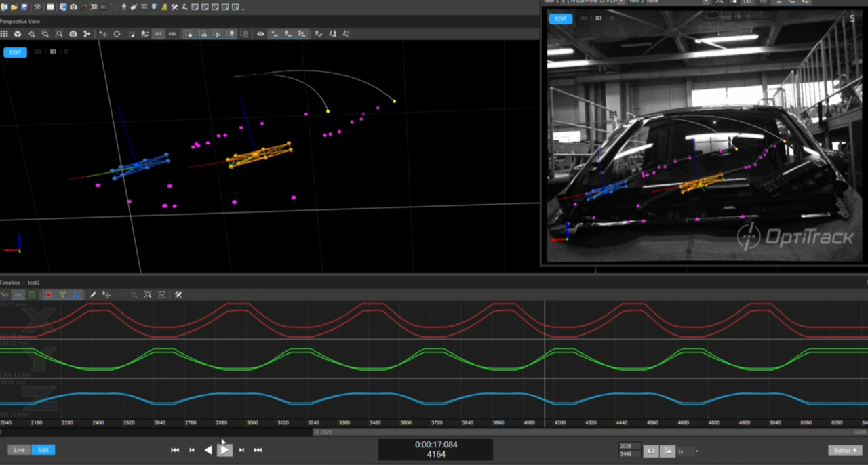Select the rotate gizmo tool in Perspective View
Screen dimensions: 868x465
click(117, 34)
